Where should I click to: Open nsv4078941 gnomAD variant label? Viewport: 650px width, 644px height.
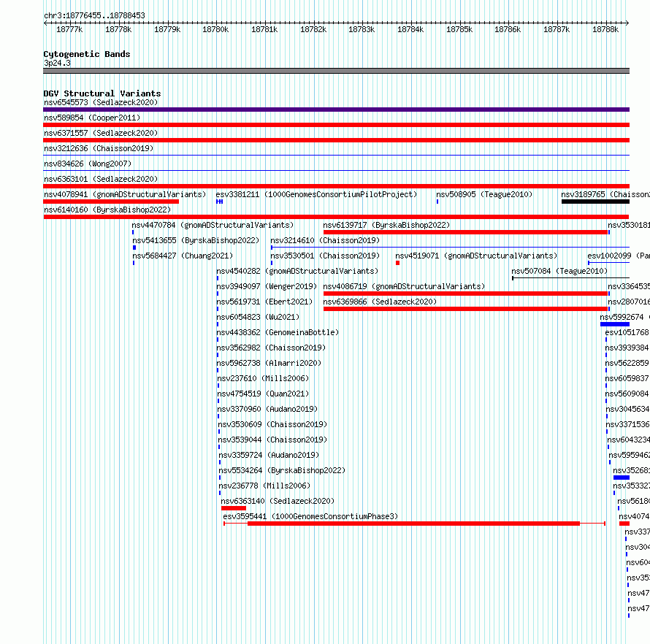point(125,194)
